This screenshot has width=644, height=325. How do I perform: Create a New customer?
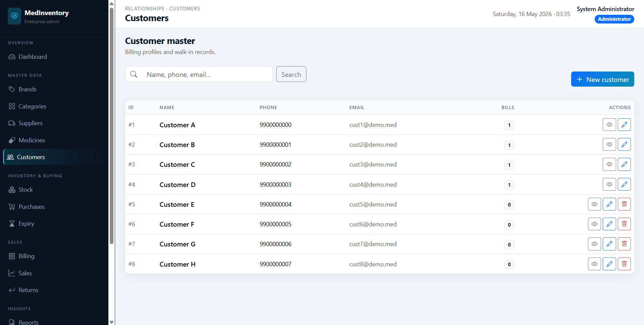coord(602,79)
